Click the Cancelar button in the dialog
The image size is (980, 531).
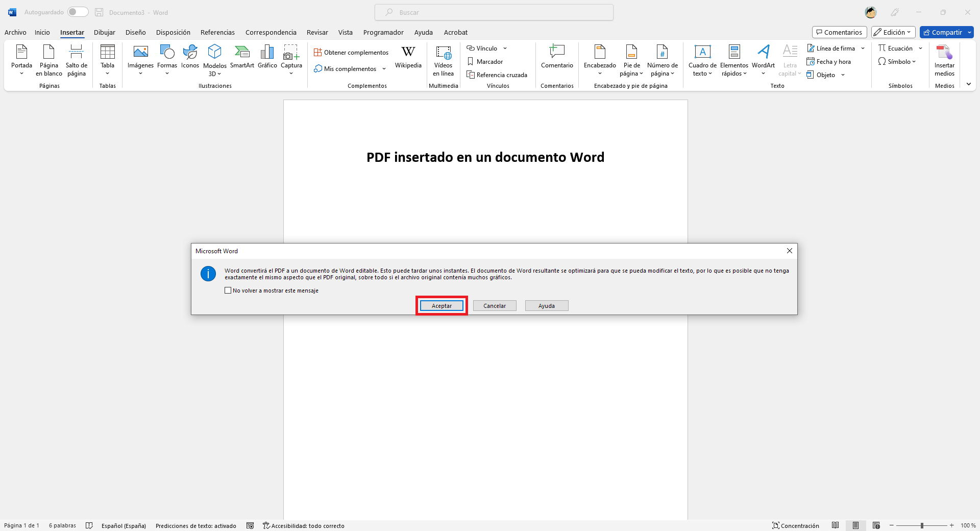(x=495, y=306)
